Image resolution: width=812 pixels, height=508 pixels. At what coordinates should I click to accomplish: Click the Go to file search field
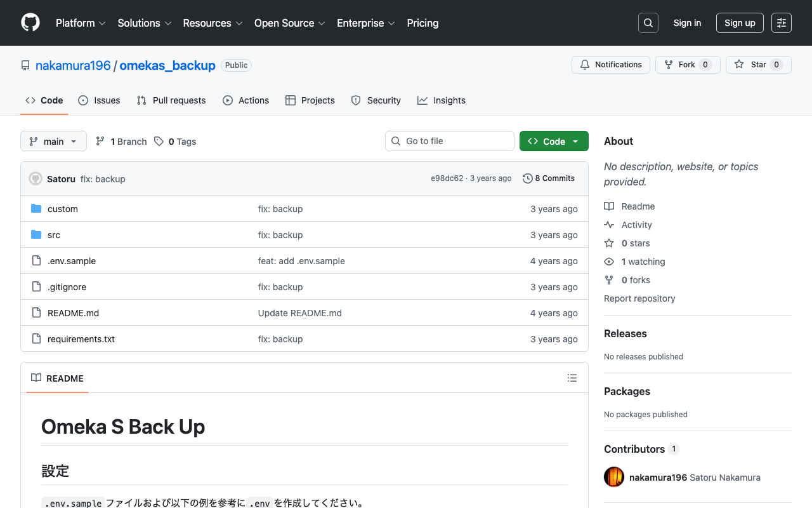pos(449,141)
